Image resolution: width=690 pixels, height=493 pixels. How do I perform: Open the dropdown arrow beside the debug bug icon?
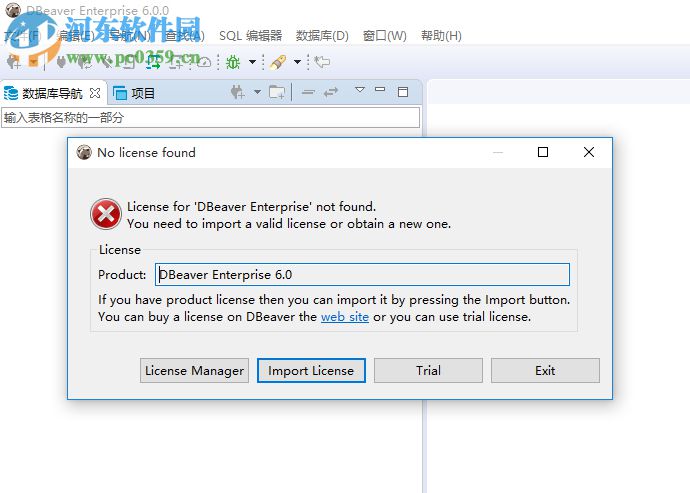[x=253, y=62]
